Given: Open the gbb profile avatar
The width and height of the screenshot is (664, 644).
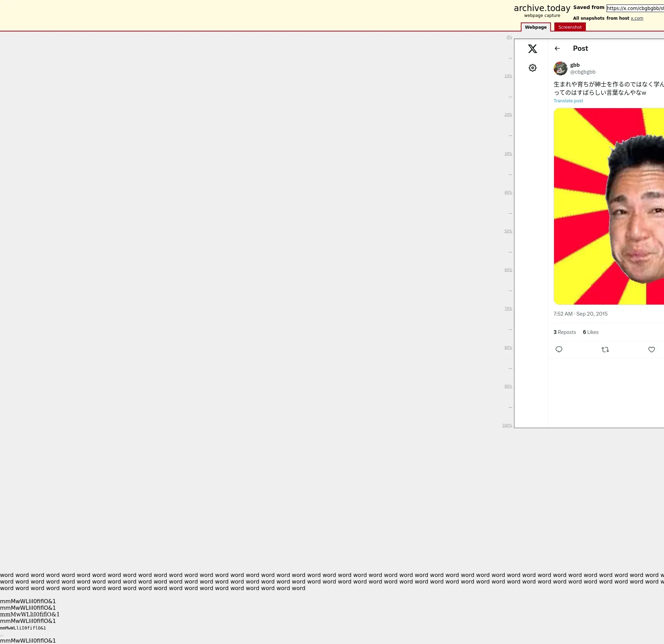Looking at the screenshot, I should click(560, 68).
